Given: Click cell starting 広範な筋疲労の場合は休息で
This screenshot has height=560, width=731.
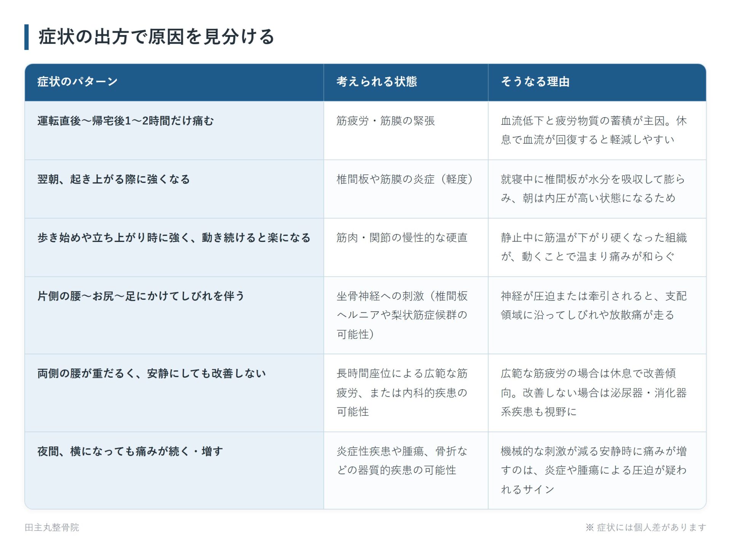Looking at the screenshot, I should pos(597,393).
